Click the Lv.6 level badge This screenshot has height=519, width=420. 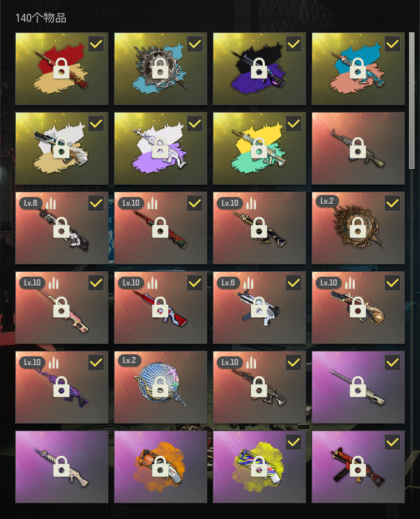228,283
